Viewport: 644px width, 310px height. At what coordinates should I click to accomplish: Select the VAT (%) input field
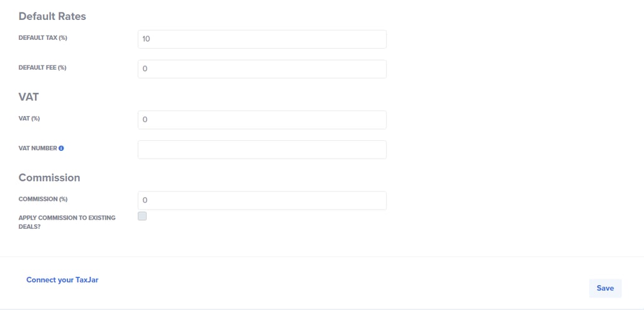[x=262, y=120]
